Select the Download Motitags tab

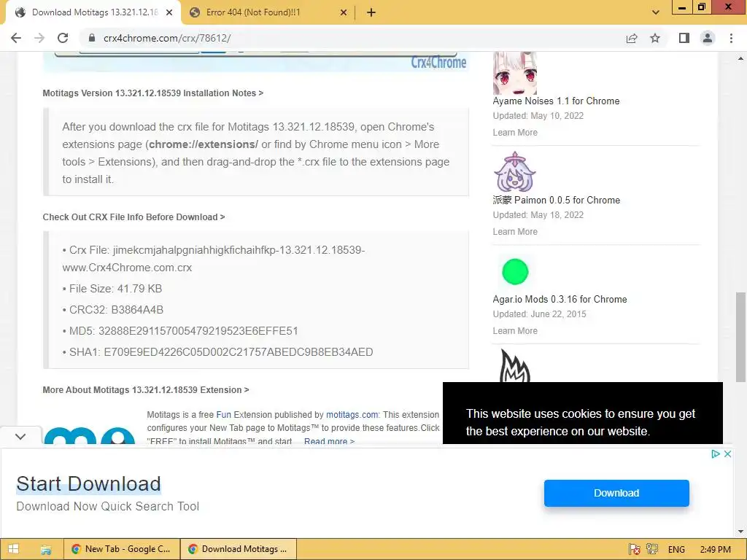coord(93,12)
